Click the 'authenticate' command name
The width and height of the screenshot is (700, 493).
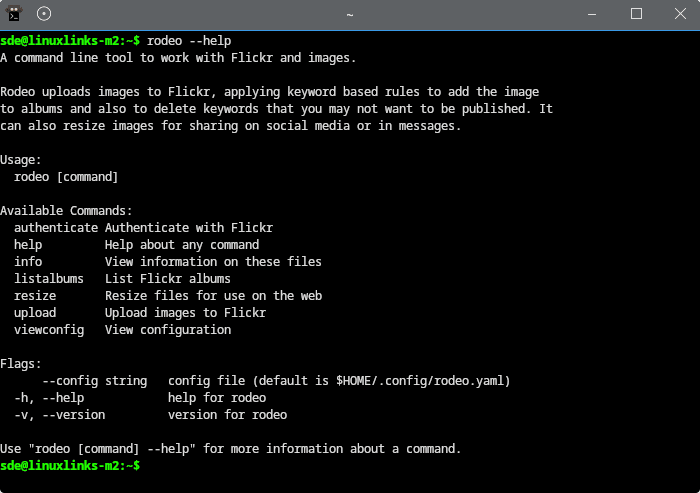point(56,228)
